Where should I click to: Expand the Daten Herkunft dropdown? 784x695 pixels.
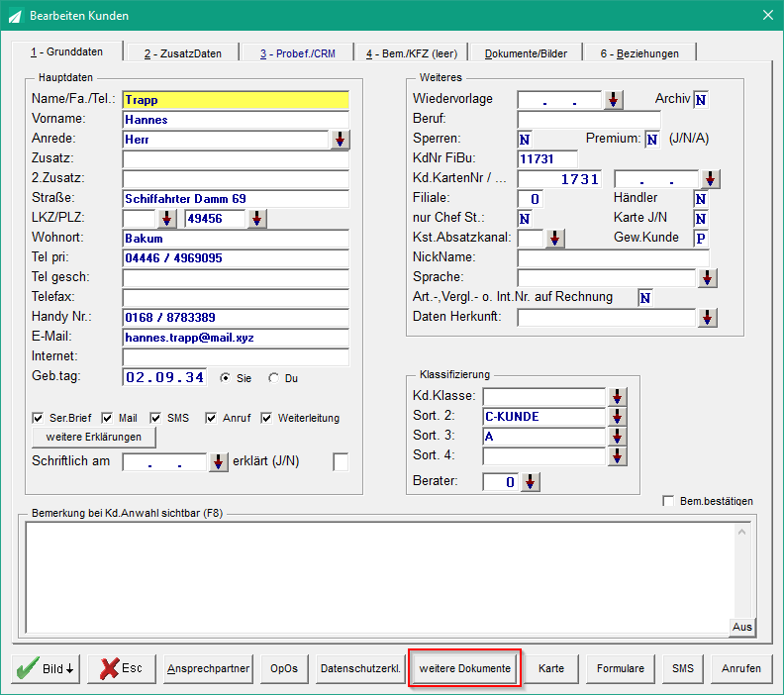708,318
